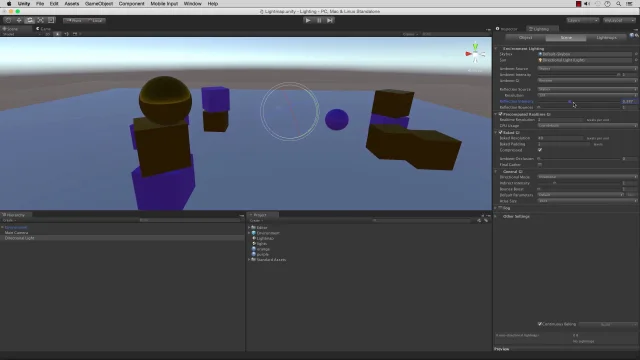This screenshot has width=640, height=360.
Task: Select the Hand tool in toolbar
Action: 8,20
